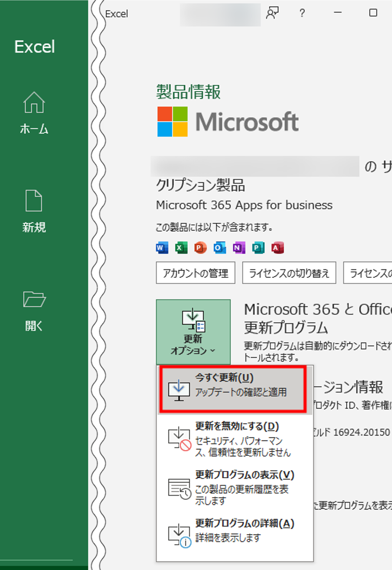Click the blocked-update icon beside 更新を無効にする
The image size is (392, 570).
pos(179,439)
